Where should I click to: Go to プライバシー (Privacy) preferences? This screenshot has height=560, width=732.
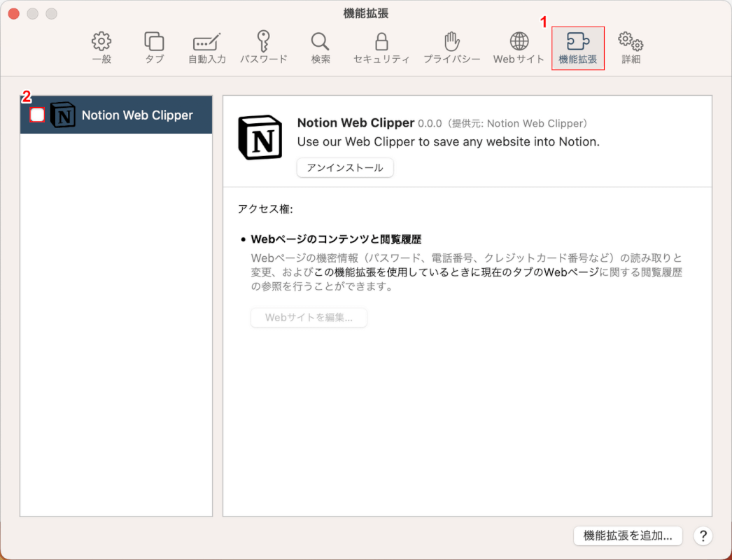(x=451, y=48)
